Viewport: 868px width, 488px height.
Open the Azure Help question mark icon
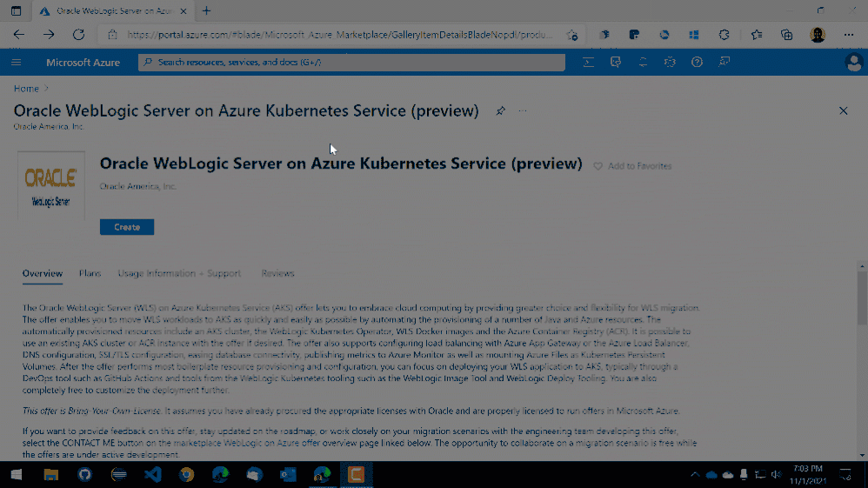pyautogui.click(x=697, y=62)
